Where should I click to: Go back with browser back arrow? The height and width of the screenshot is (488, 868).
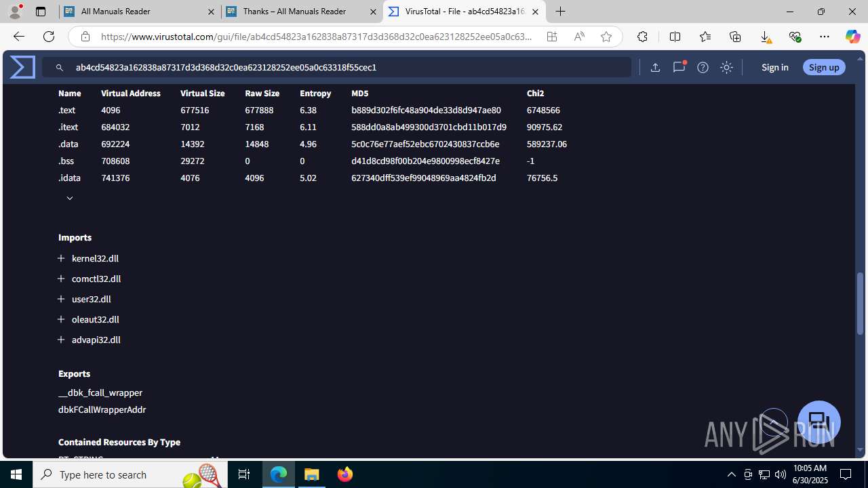(x=18, y=37)
